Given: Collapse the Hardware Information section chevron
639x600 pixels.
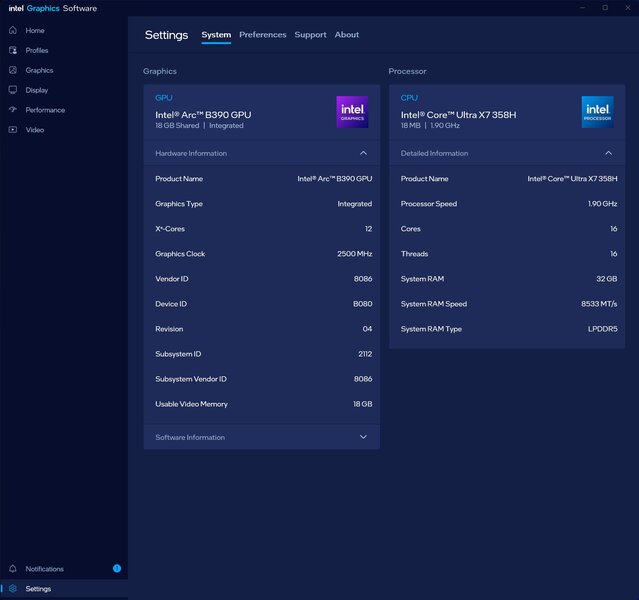Looking at the screenshot, I should [x=363, y=153].
